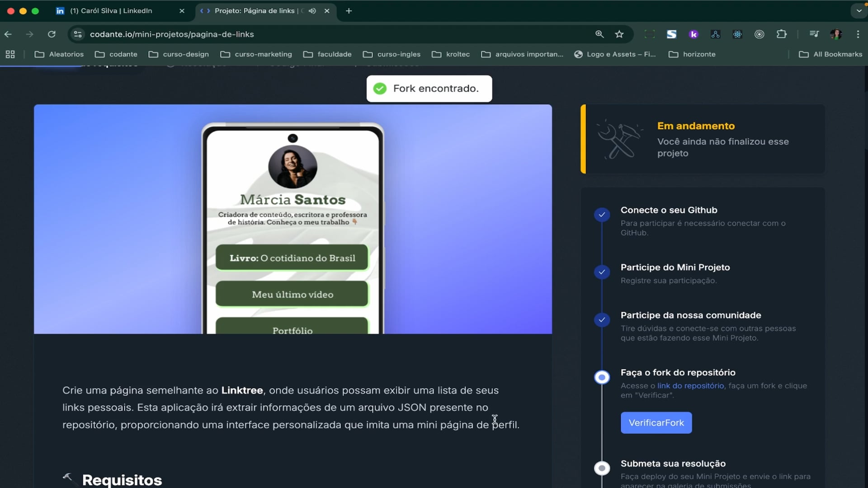868x488 pixels.
Task: Click the S extension icon
Action: (x=671, y=34)
